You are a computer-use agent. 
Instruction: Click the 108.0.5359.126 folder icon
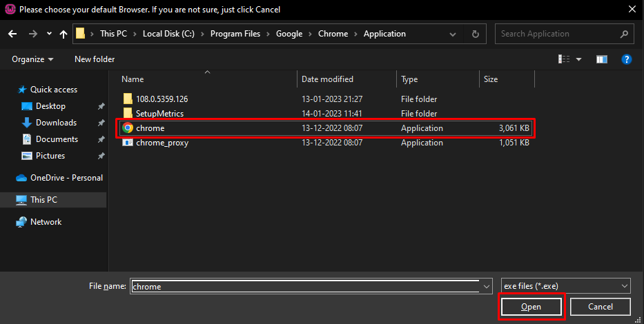(128, 99)
